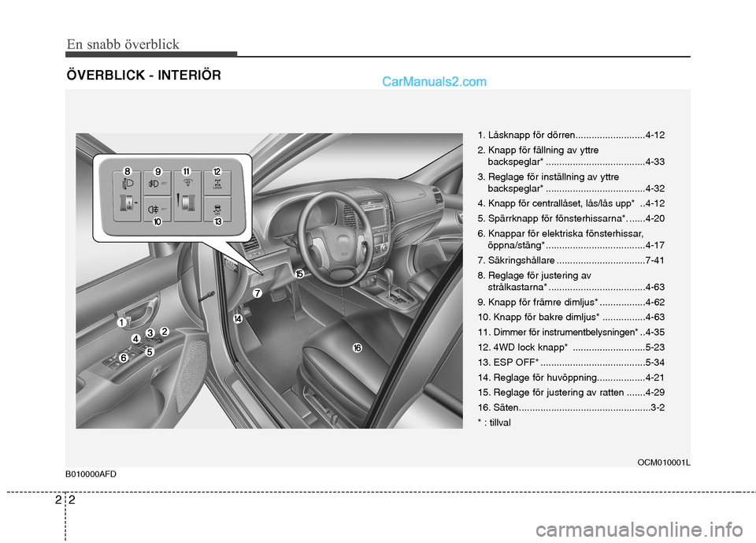The width and height of the screenshot is (756, 543).
Task: Click the front fog light button icon
Action: (154, 184)
